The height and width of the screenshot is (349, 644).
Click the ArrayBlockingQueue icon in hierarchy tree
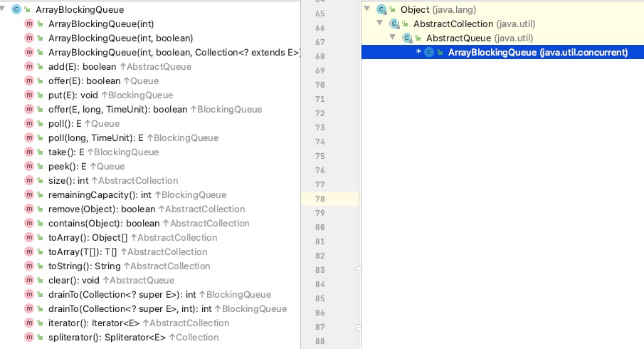[429, 53]
